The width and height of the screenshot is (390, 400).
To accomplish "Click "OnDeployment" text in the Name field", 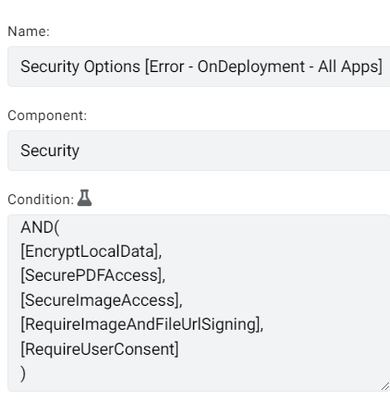I will pos(251,67).
